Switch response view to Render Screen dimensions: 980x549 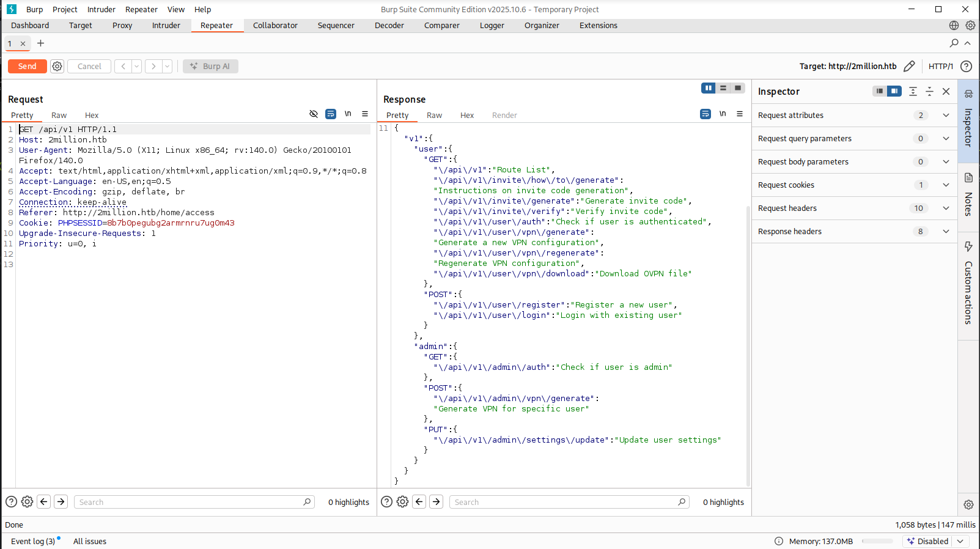(504, 115)
